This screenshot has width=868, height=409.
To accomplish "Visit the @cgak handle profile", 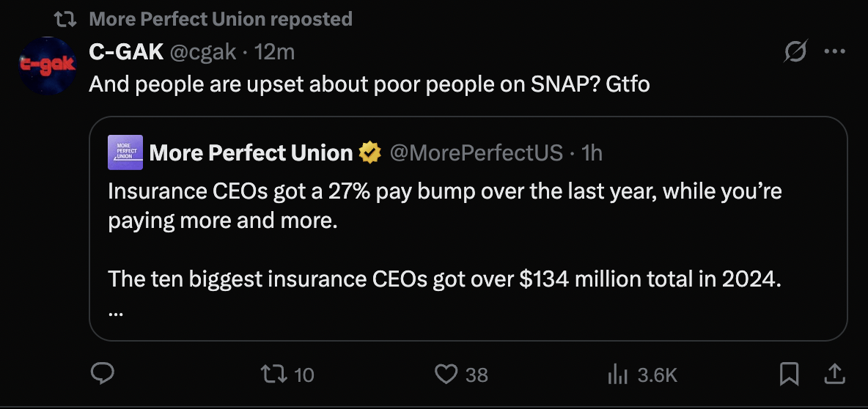I will [x=203, y=51].
